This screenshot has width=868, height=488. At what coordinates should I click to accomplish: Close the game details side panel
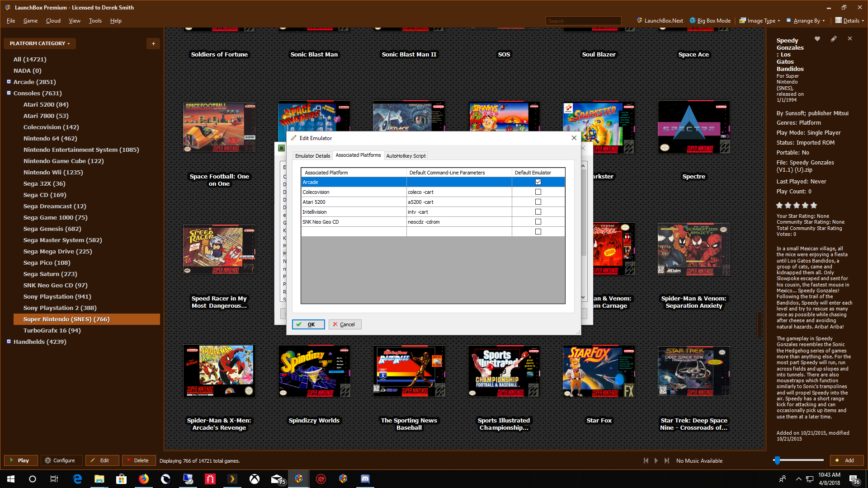pyautogui.click(x=850, y=39)
